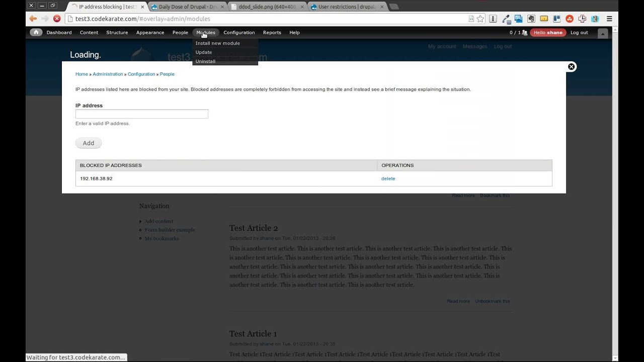Open the 'Test Article 1' title
Screen dimensions: 644x362
[x=253, y=334]
